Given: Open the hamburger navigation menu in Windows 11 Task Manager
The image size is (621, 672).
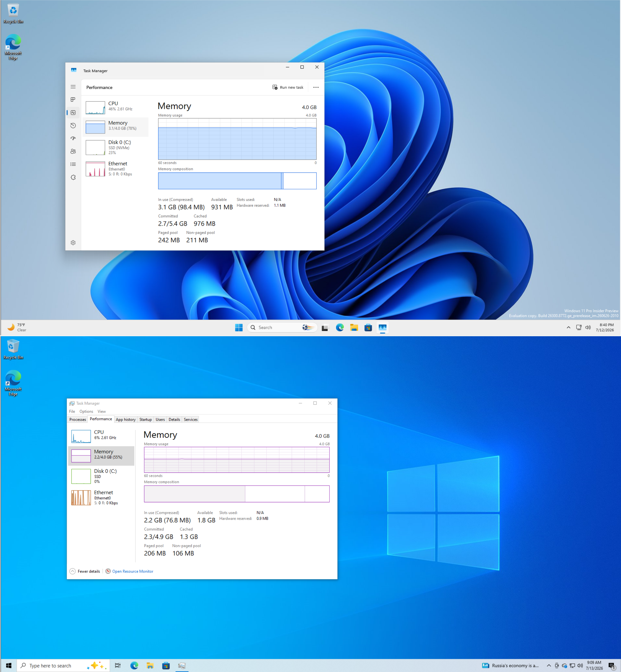Looking at the screenshot, I should (x=73, y=87).
